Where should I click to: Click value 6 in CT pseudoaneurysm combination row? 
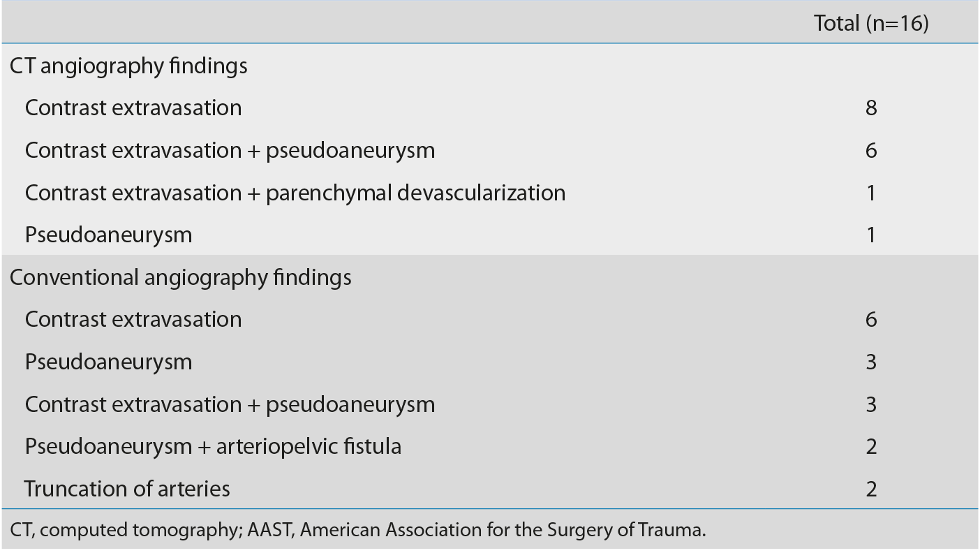(871, 151)
